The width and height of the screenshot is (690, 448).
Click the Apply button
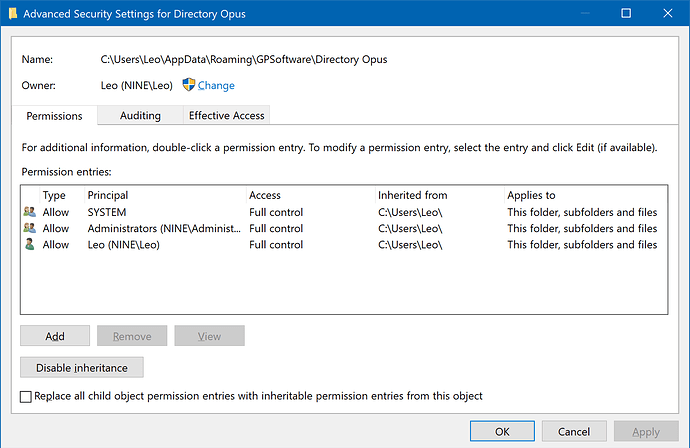[646, 431]
